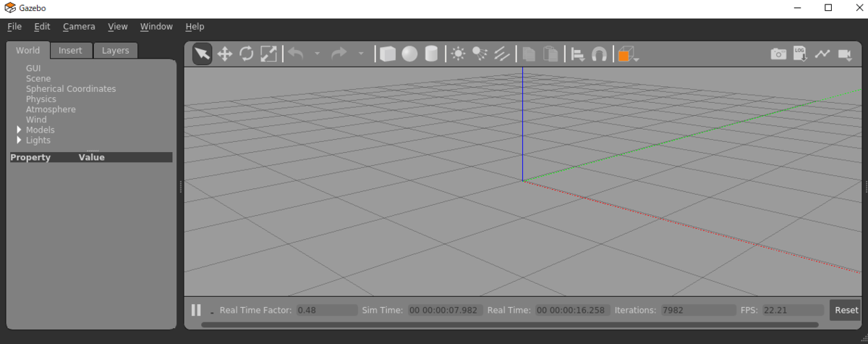Click the right edge splitter handle

click(866, 187)
